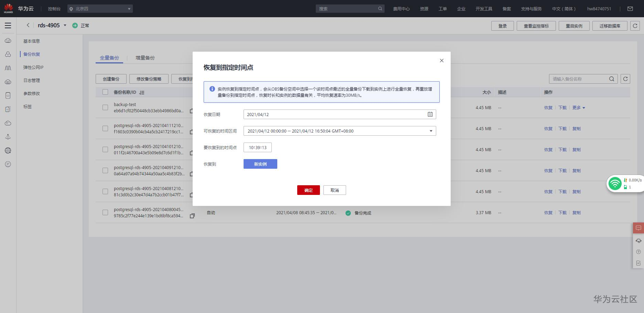Open the globe icon in left sidebar
The width and height of the screenshot is (644, 313).
click(x=8, y=150)
